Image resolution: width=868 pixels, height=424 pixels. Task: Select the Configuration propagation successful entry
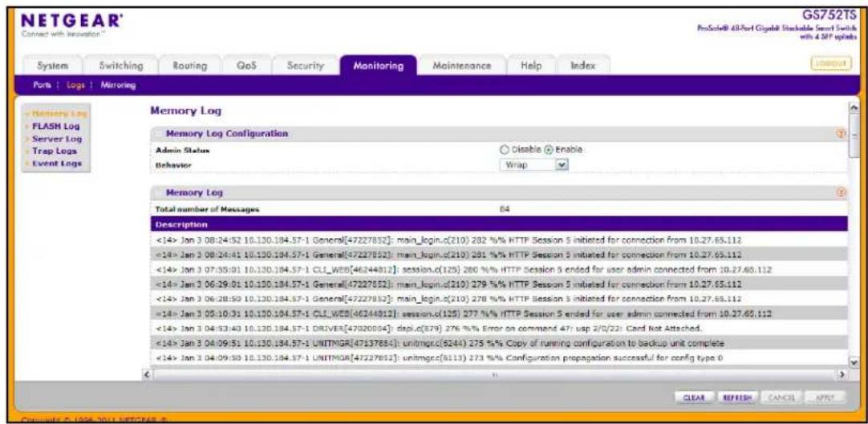[499, 358]
